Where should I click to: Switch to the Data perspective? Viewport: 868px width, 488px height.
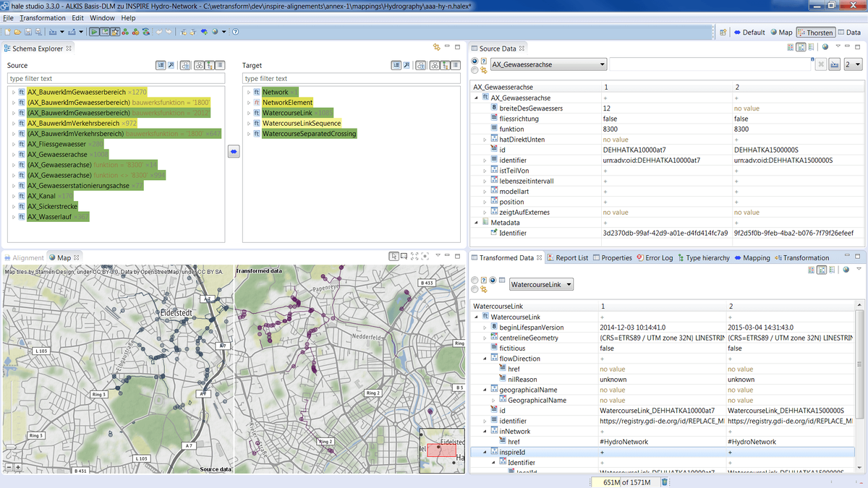tap(849, 32)
